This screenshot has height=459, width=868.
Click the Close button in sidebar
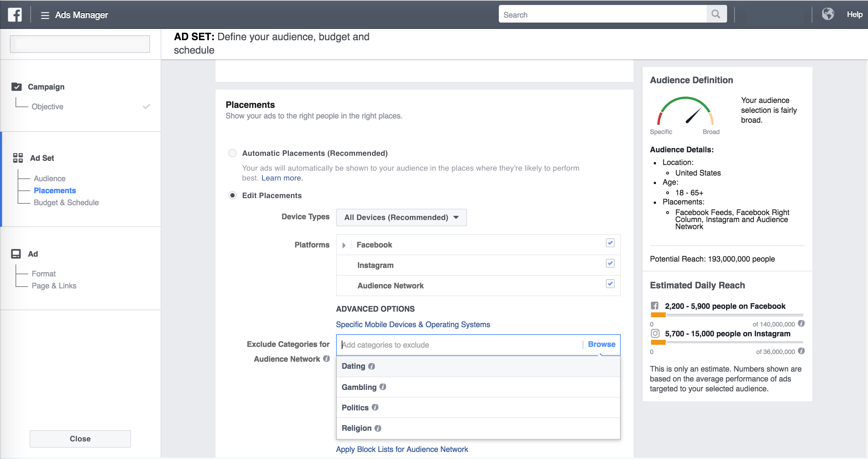[x=80, y=439]
